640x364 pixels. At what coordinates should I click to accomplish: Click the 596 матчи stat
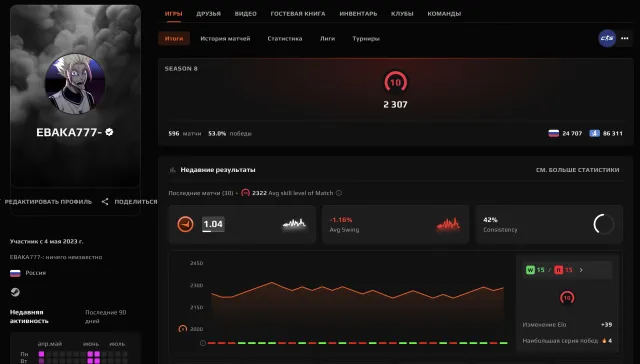[184, 133]
